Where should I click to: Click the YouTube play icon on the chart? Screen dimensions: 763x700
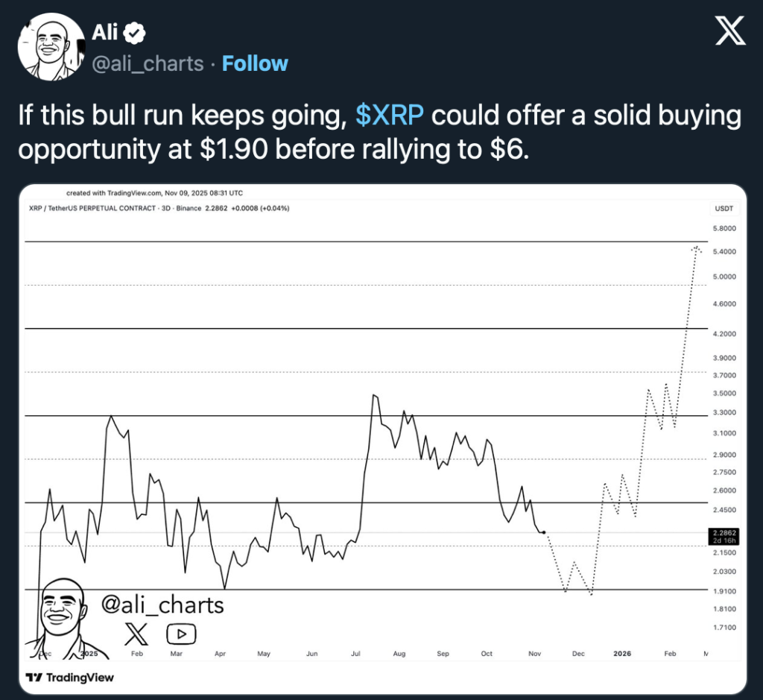(x=180, y=634)
